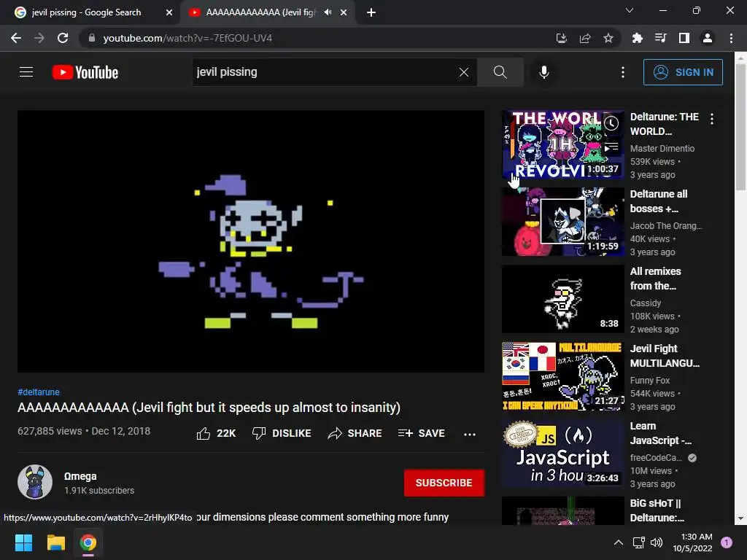Viewport: 747px width, 560px height.
Task: Click the SIGN IN button
Action: [x=683, y=72]
